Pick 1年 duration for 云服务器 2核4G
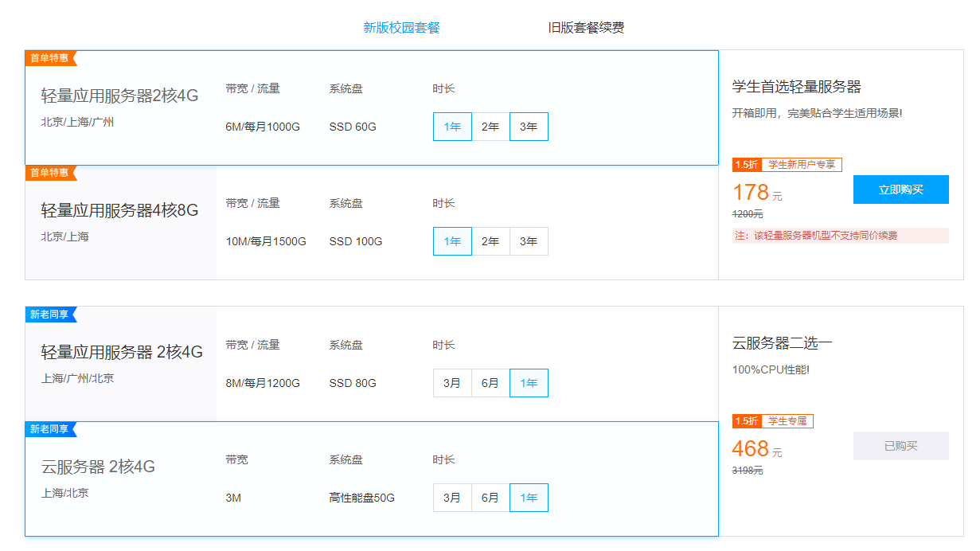Image resolution: width=980 pixels, height=551 pixels. pos(529,498)
